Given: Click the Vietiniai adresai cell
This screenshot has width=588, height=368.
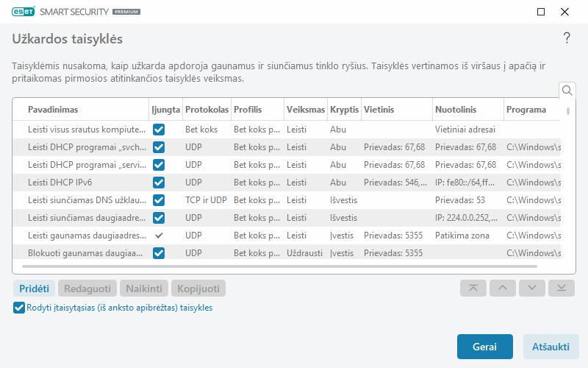Looking at the screenshot, I should point(465,130).
